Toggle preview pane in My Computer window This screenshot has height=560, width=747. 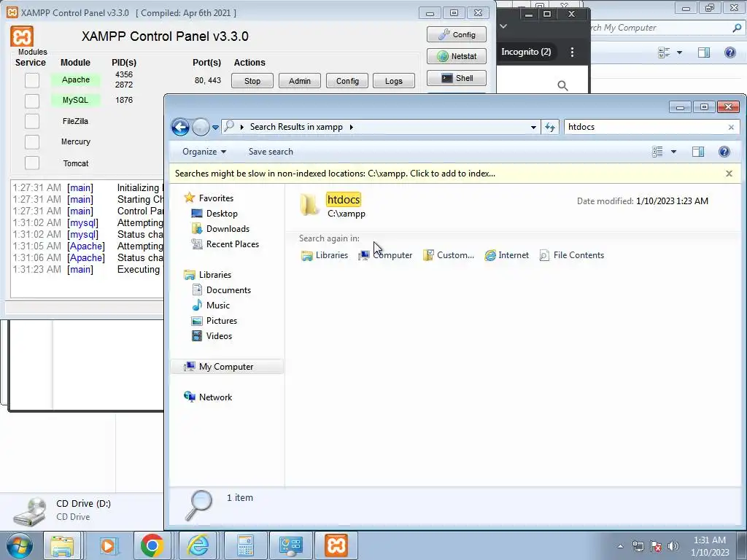[704, 52]
